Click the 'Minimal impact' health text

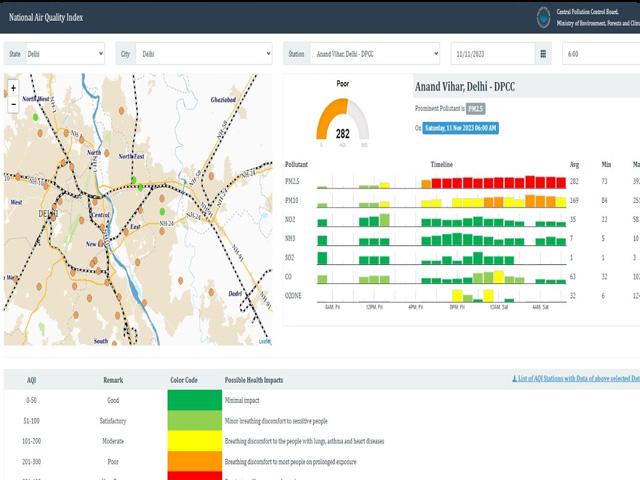242,400
